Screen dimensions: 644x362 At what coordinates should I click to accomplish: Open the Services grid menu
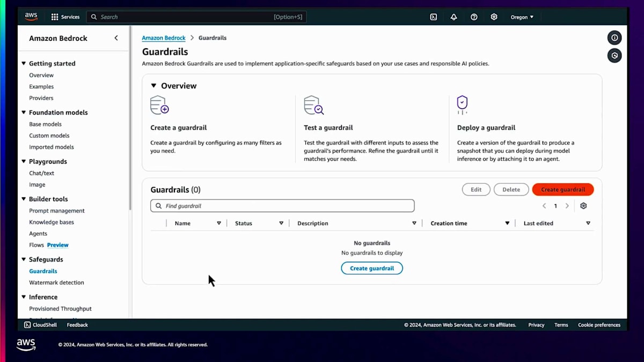click(65, 17)
